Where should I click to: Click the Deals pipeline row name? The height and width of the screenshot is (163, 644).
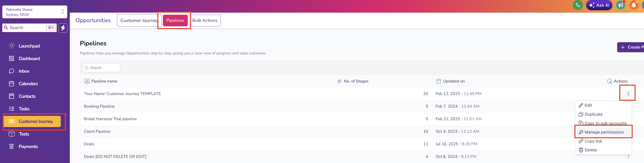click(89, 144)
